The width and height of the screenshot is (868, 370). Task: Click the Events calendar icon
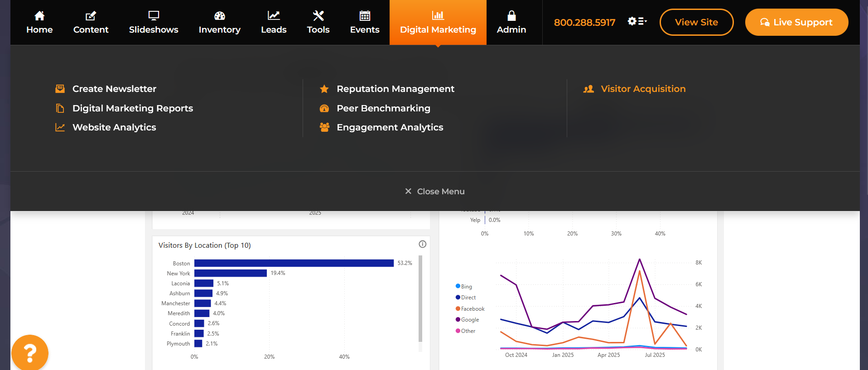coord(365,16)
